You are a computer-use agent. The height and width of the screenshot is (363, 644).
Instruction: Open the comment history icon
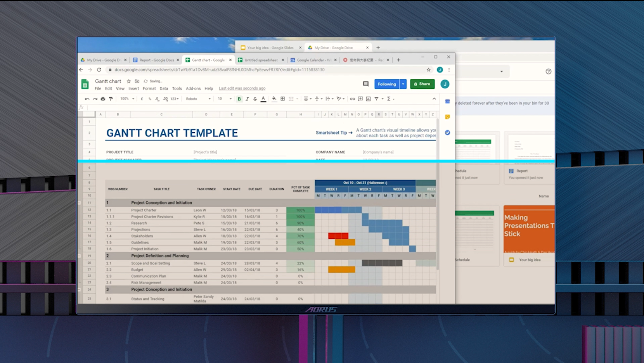[365, 84]
